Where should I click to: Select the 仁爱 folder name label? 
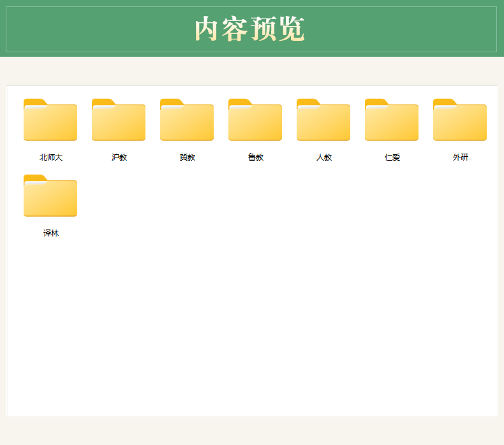(x=392, y=157)
